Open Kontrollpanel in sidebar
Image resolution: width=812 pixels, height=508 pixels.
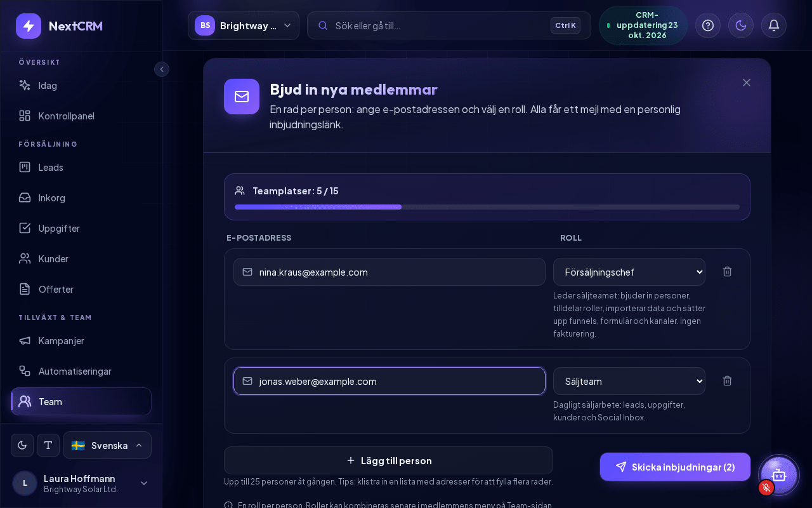pyautogui.click(x=81, y=116)
